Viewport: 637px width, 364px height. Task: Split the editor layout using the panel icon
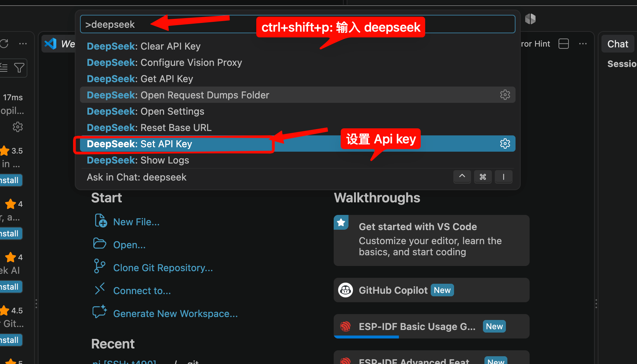pos(564,44)
